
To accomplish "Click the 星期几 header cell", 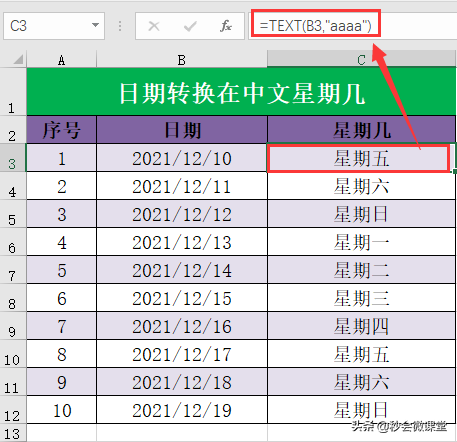I will point(361,130).
